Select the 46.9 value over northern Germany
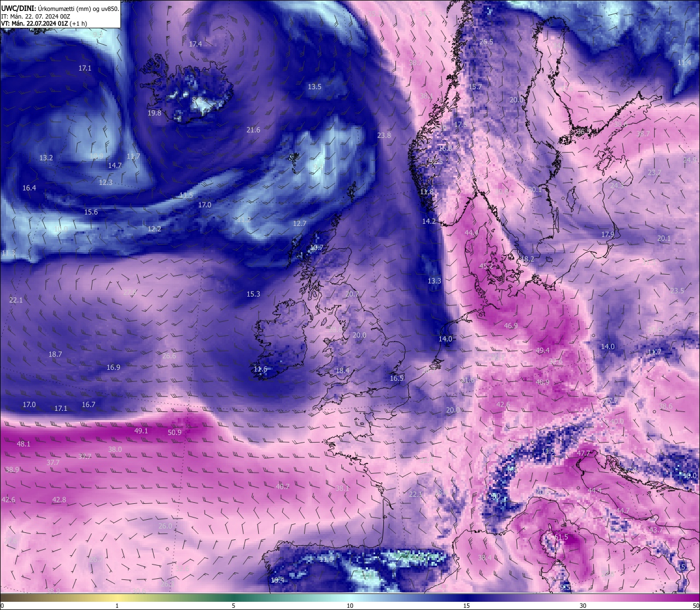This screenshot has height=610, width=700. coord(511,326)
